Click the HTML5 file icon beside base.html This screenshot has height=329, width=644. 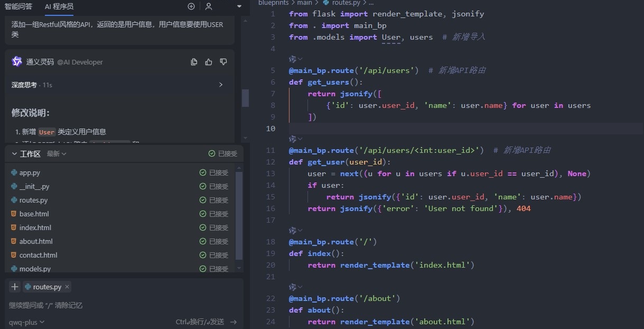(x=14, y=214)
